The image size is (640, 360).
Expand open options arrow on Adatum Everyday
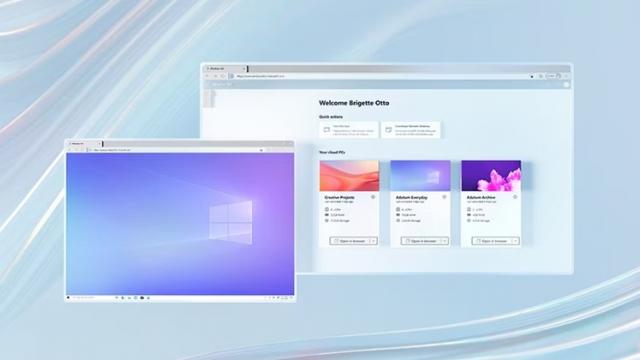point(444,241)
